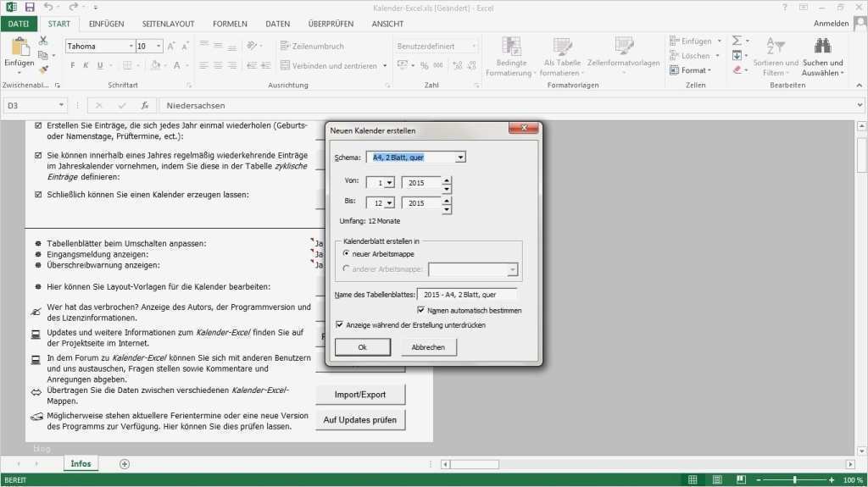Click the insert function fx icon
Screen dimensions: 868x487
click(x=145, y=105)
